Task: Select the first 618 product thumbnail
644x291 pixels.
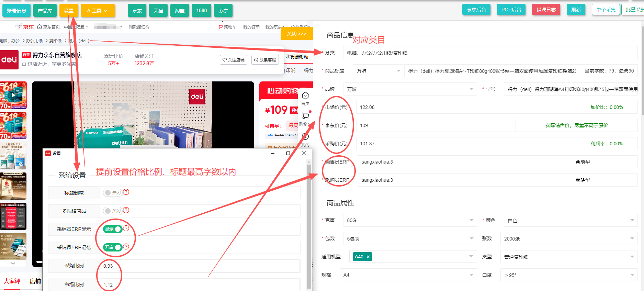Action: [x=13, y=96]
